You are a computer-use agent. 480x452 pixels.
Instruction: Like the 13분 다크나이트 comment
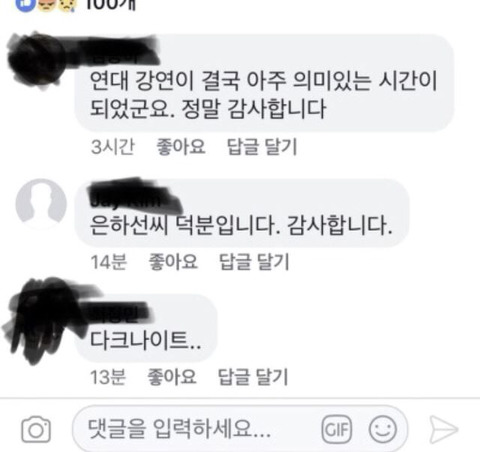pyautogui.click(x=172, y=377)
